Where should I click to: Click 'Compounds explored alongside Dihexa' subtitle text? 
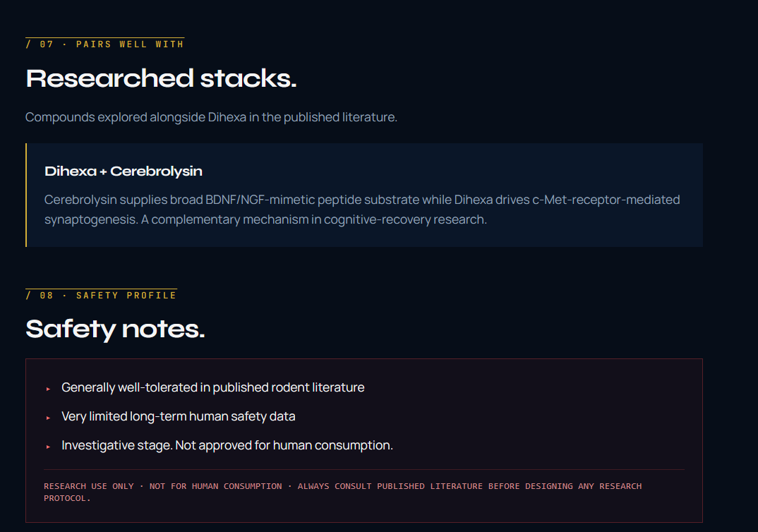tap(211, 117)
